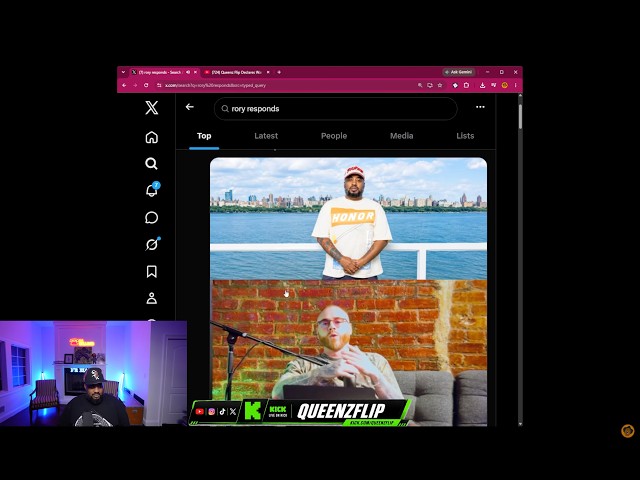Open the tab search dropdown chevron
The height and width of the screenshot is (480, 640).
click(123, 72)
